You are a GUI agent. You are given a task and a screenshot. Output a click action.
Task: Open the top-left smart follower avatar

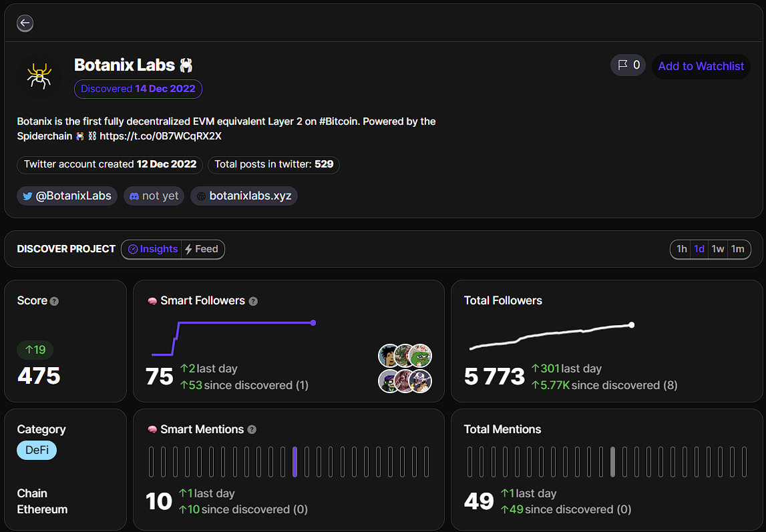389,356
